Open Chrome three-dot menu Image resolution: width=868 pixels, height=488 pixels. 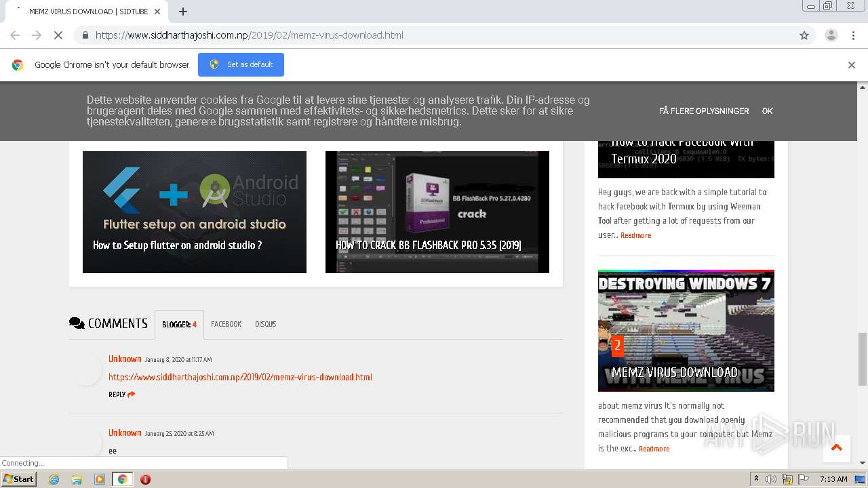point(853,35)
